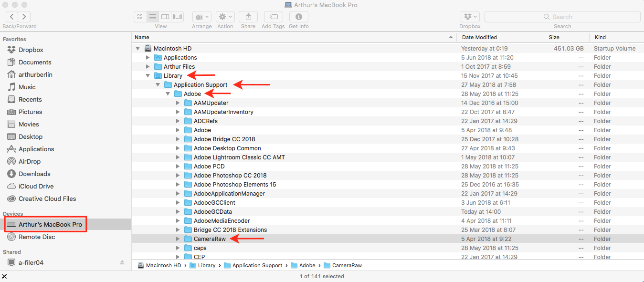Select the AdobeGCClient folder
This screenshot has height=282, width=644.
pyautogui.click(x=388, y=202)
